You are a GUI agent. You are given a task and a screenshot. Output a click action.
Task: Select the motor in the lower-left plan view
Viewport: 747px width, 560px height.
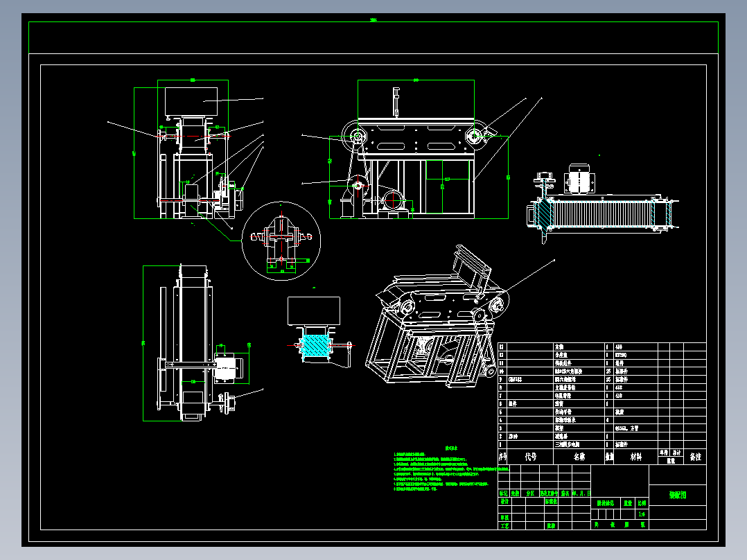click(x=229, y=367)
